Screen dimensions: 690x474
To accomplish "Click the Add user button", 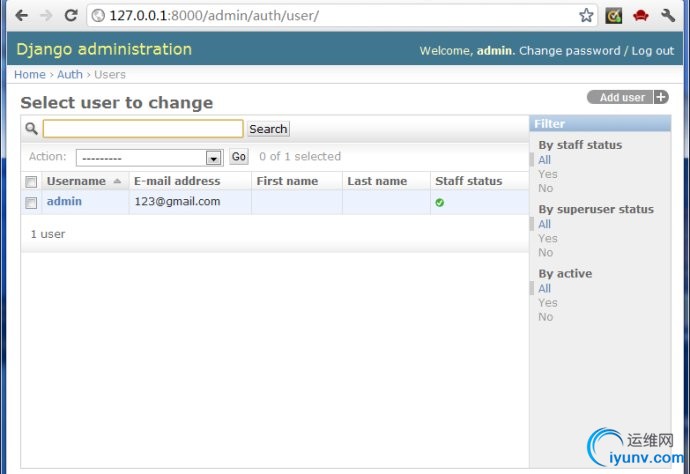I will (628, 97).
